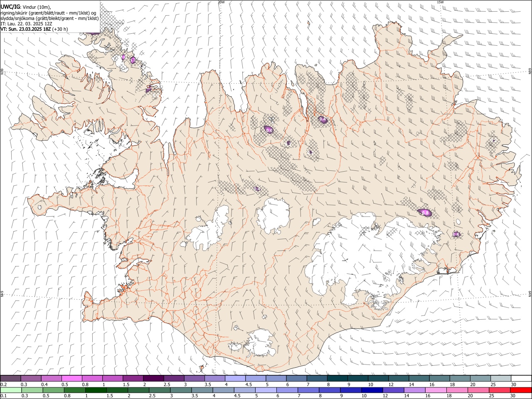Click the darkest green 1–1.5 rain swatch
The height and width of the screenshot is (399, 532).
96,390
